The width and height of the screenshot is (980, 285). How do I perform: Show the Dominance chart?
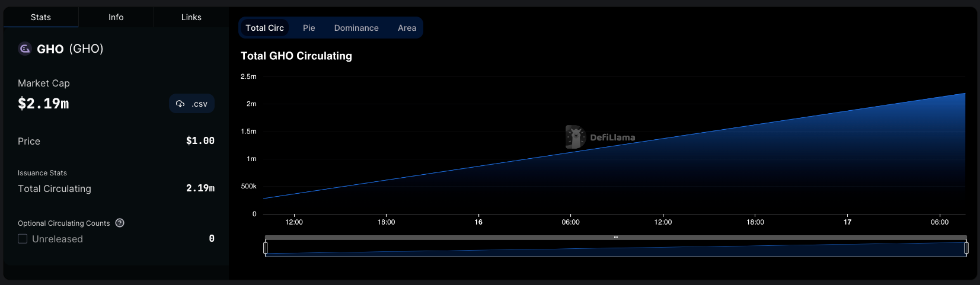pos(356,28)
